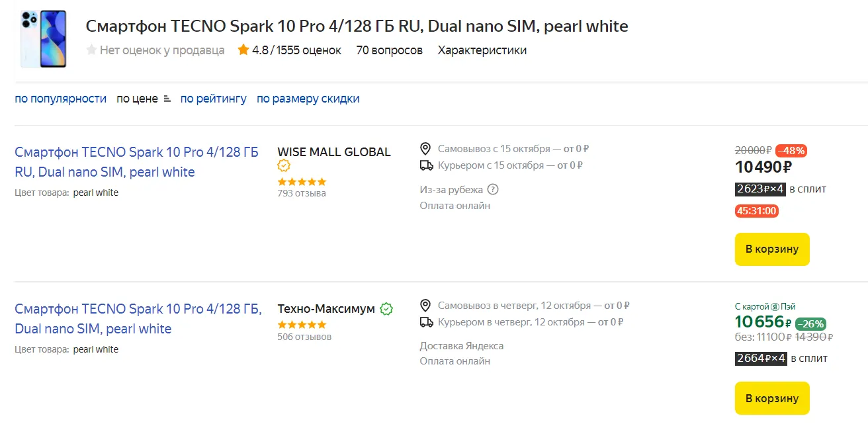The height and width of the screenshot is (426, 868).
Task: Click pickup pin icon for 12 октября
Action: pos(425,305)
